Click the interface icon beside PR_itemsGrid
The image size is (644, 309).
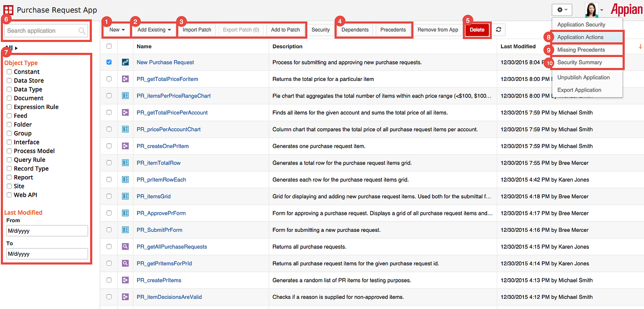click(x=125, y=196)
